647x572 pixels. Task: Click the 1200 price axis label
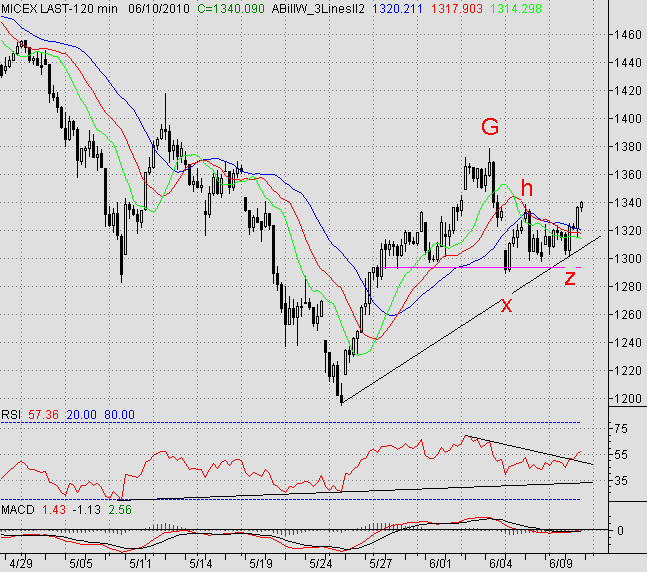(628, 399)
